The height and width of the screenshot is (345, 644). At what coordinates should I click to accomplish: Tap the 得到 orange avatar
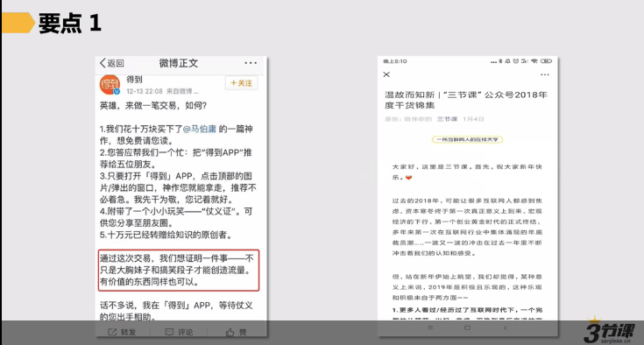110,85
